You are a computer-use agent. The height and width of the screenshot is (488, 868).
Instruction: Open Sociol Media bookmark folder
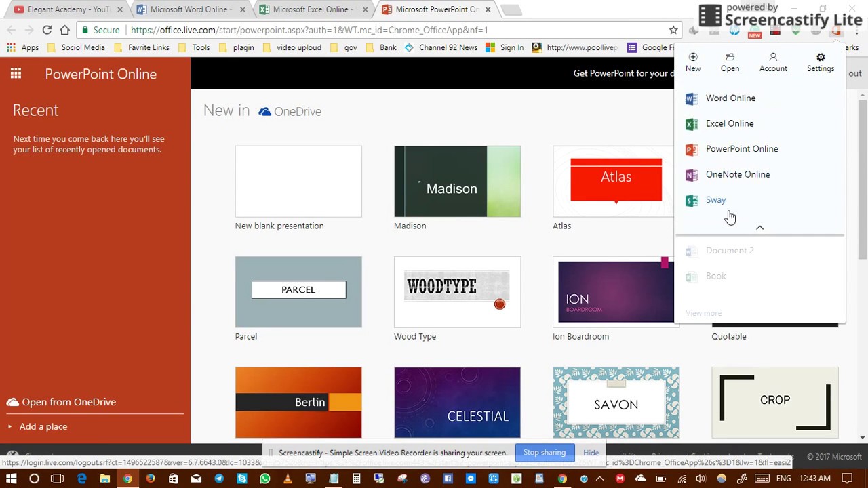(75, 47)
